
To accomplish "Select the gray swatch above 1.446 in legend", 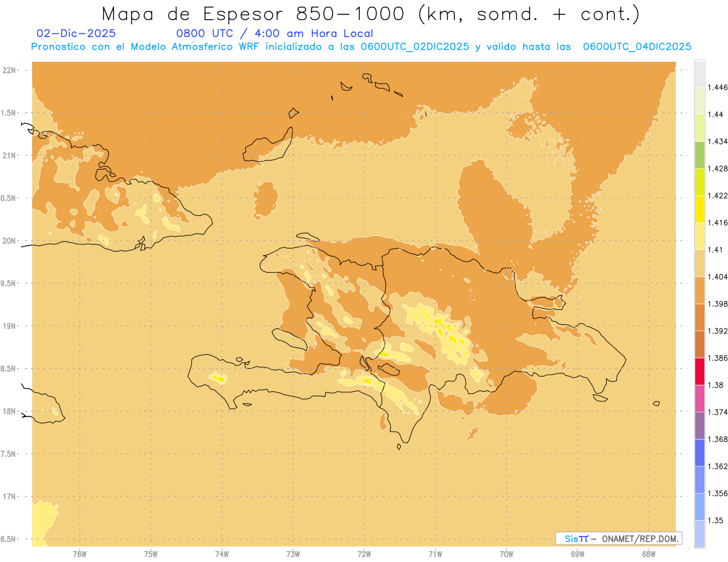I will click(x=699, y=73).
